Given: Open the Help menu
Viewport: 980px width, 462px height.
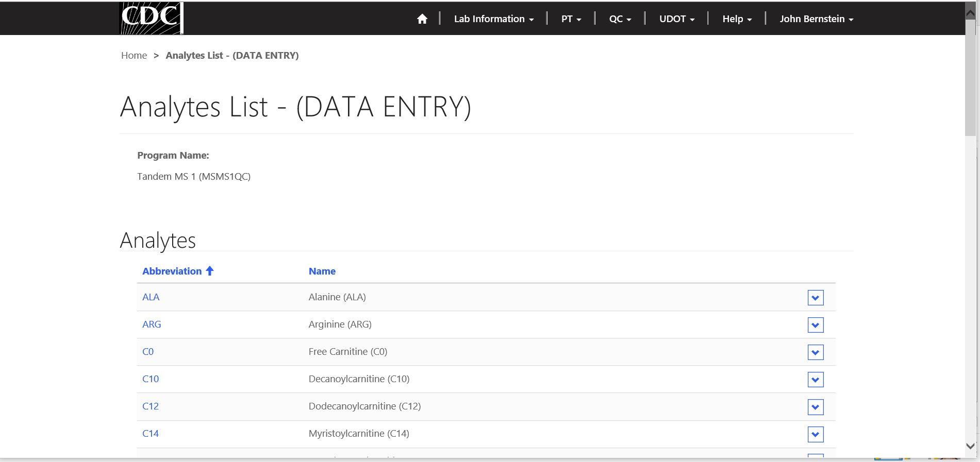Looking at the screenshot, I should pos(737,19).
